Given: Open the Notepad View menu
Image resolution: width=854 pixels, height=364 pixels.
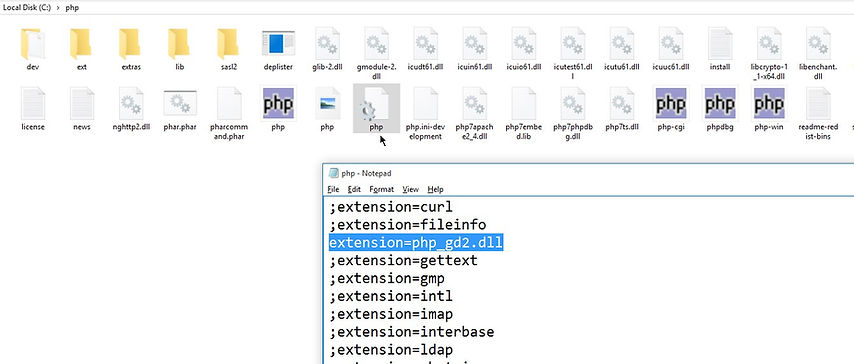Looking at the screenshot, I should point(411,189).
